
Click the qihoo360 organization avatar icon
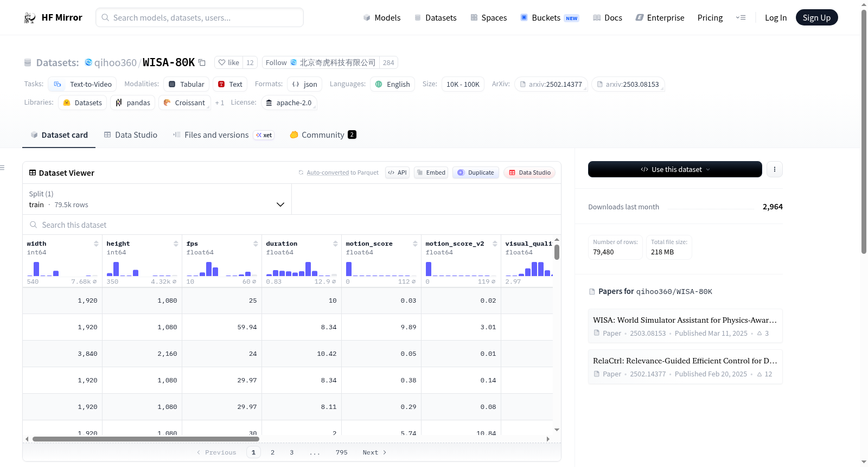[x=88, y=62]
